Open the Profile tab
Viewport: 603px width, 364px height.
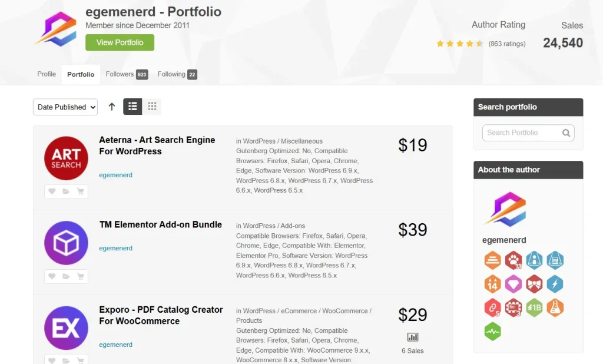[x=47, y=74]
